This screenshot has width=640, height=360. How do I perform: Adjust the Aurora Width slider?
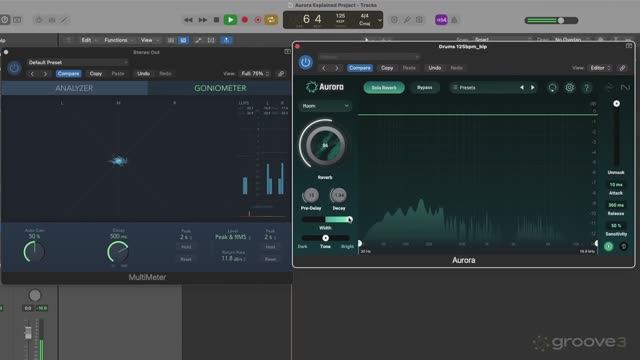click(327, 220)
